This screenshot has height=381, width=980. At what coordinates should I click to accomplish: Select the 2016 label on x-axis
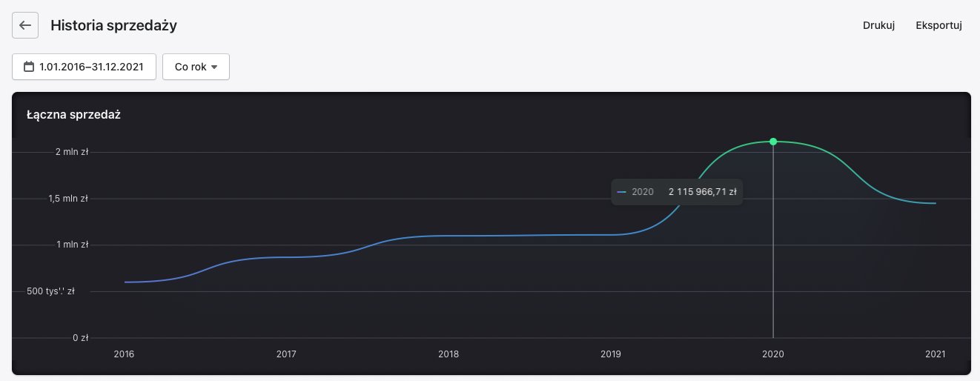click(x=124, y=354)
